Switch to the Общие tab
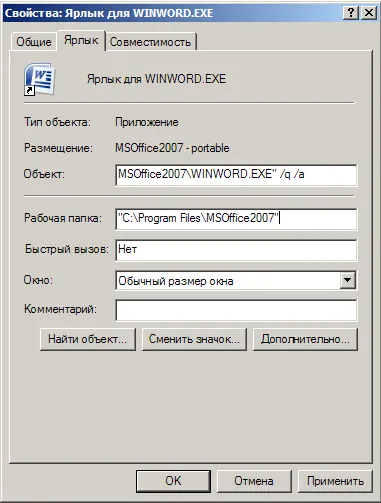The height and width of the screenshot is (503, 381). [x=33, y=42]
